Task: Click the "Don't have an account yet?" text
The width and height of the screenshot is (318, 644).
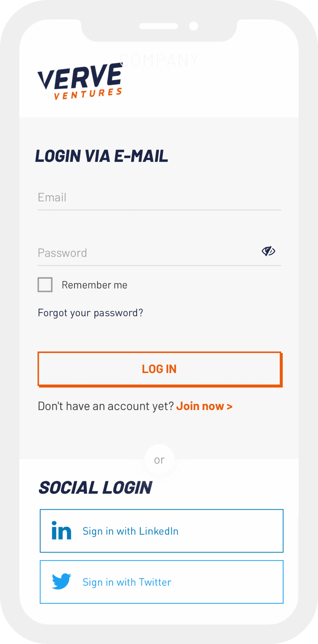Action: point(106,406)
